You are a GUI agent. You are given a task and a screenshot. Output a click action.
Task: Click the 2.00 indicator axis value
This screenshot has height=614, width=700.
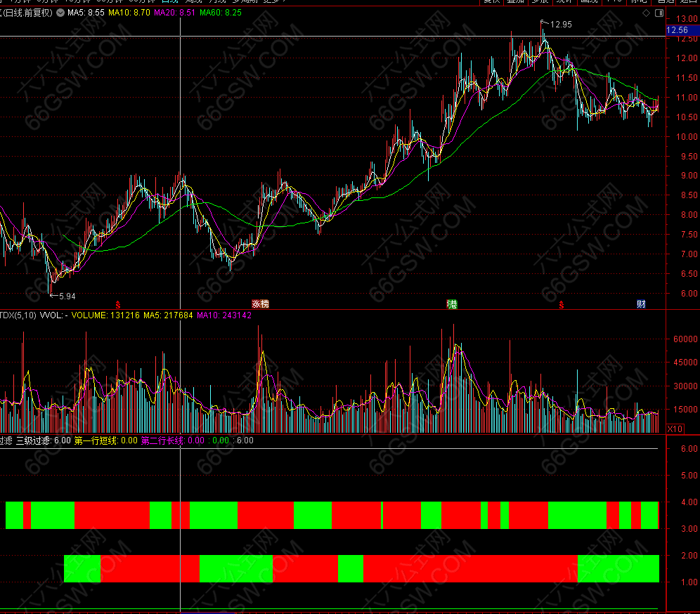pyautogui.click(x=689, y=556)
